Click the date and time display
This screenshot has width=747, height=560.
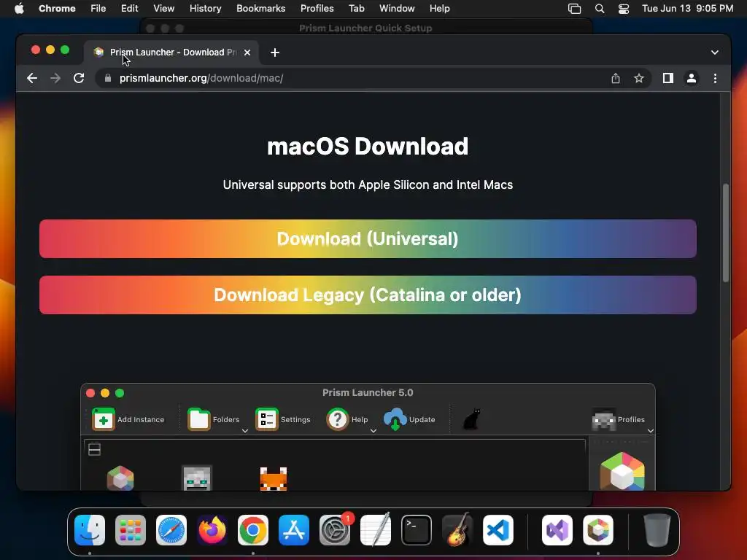pos(687,9)
